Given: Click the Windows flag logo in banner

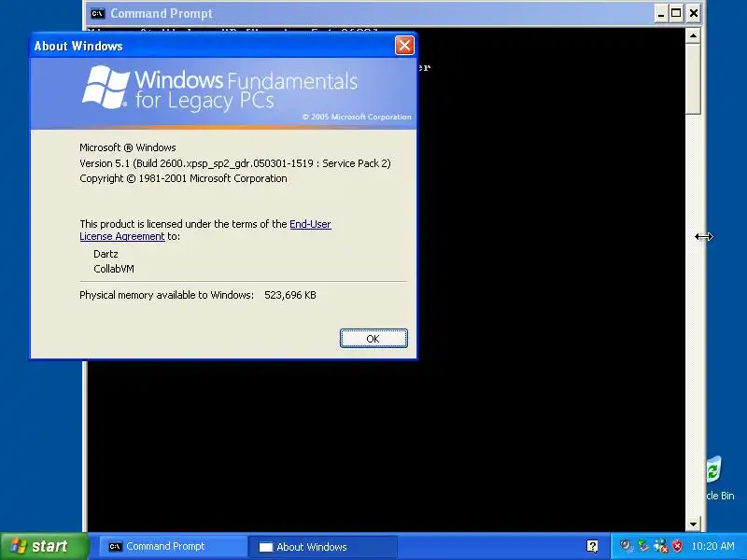Looking at the screenshot, I should click(106, 87).
